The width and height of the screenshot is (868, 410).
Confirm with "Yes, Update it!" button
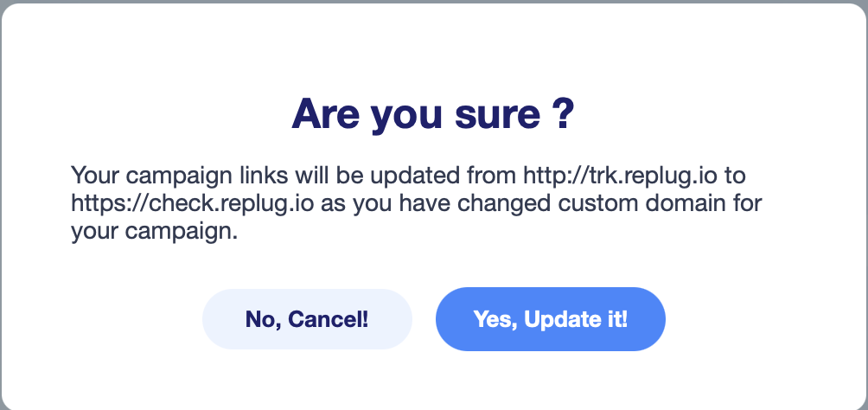point(550,319)
